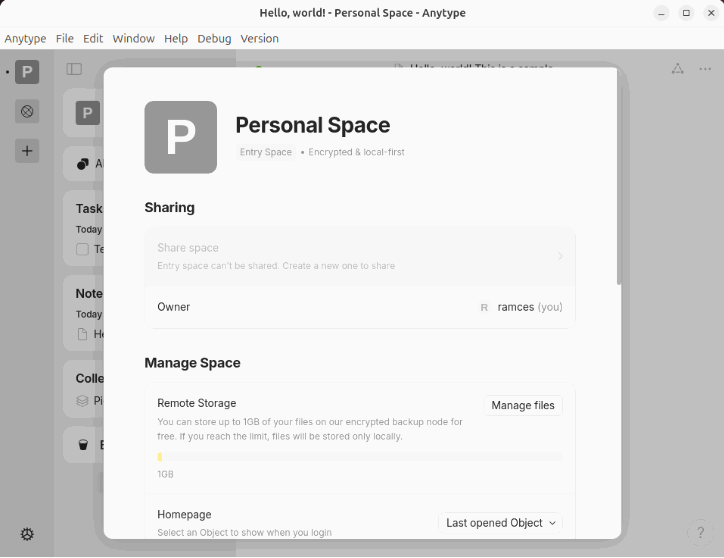724x558 pixels.
Task: Click the Entry Space tag label
Action: pyautogui.click(x=265, y=152)
